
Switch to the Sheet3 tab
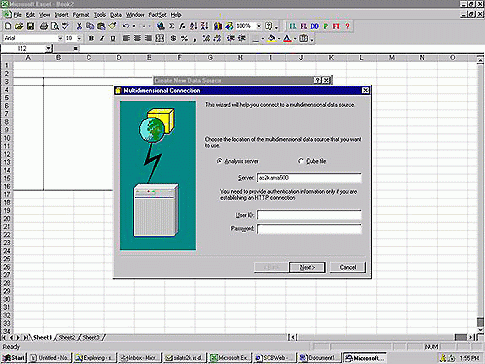coord(91,337)
